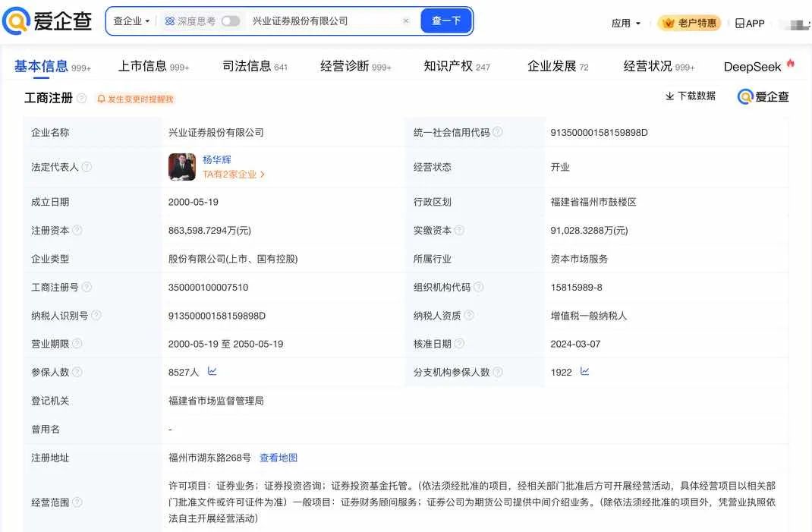812x532 pixels.
Task: Expand the 应用 dropdown menu
Action: 625,24
